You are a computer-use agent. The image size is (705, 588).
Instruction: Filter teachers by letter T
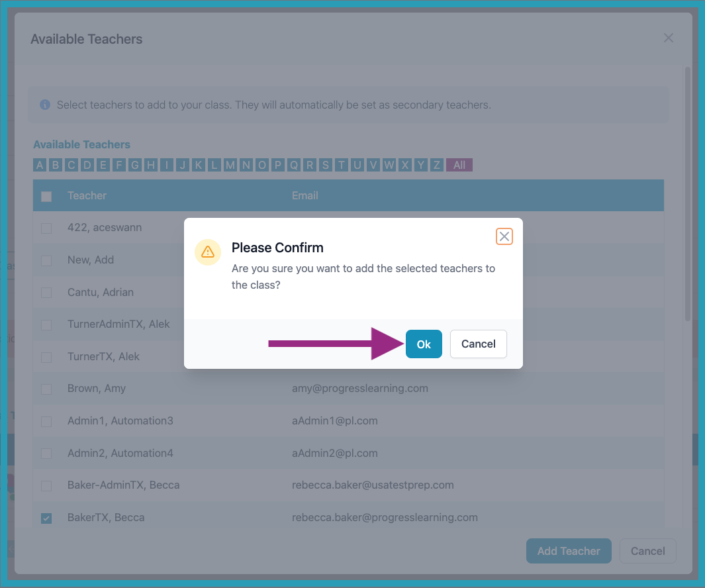[342, 165]
